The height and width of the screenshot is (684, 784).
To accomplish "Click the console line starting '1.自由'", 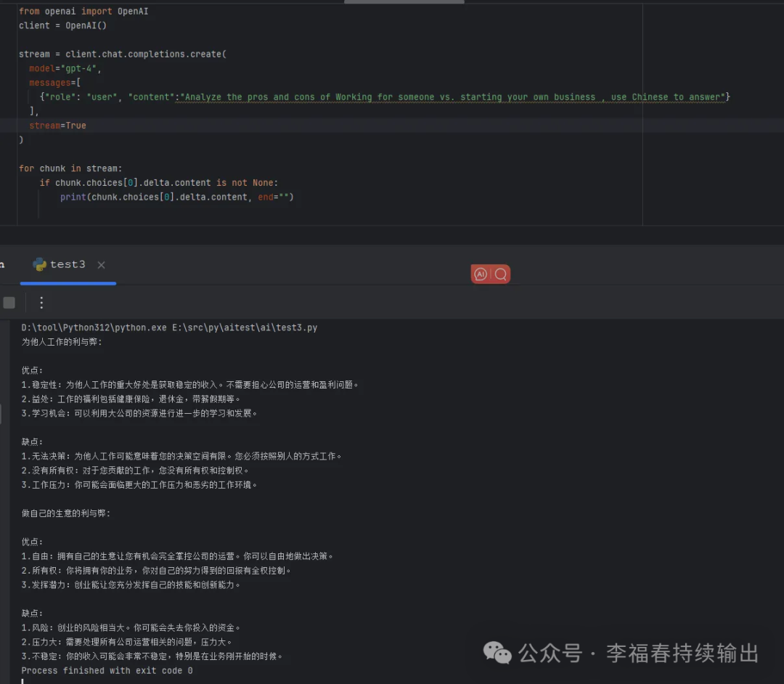I will 178,556.
